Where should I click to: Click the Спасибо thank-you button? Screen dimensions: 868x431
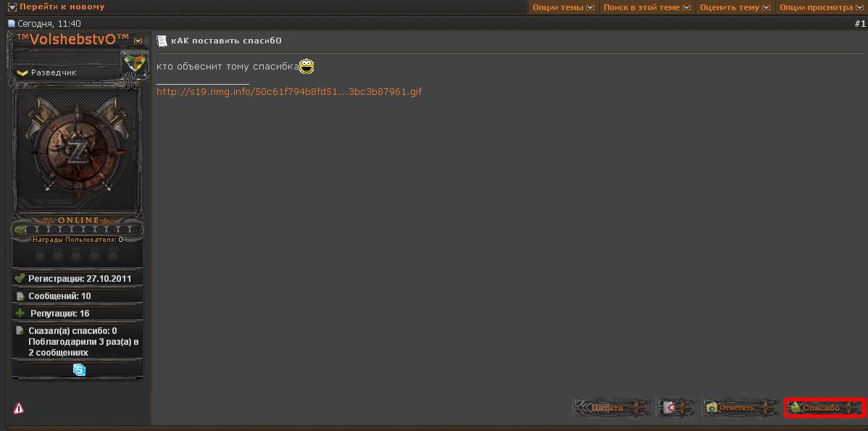pyautogui.click(x=825, y=408)
